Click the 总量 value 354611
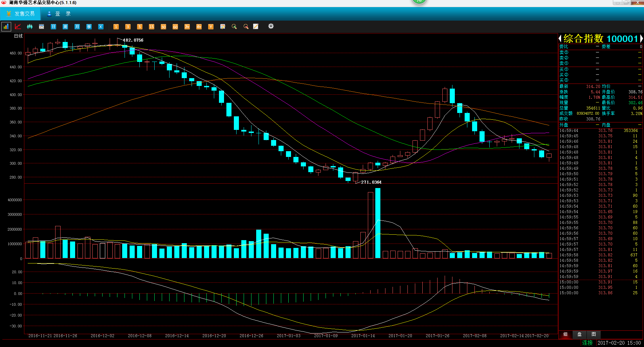Viewport: 644px width, 347px height. click(593, 108)
